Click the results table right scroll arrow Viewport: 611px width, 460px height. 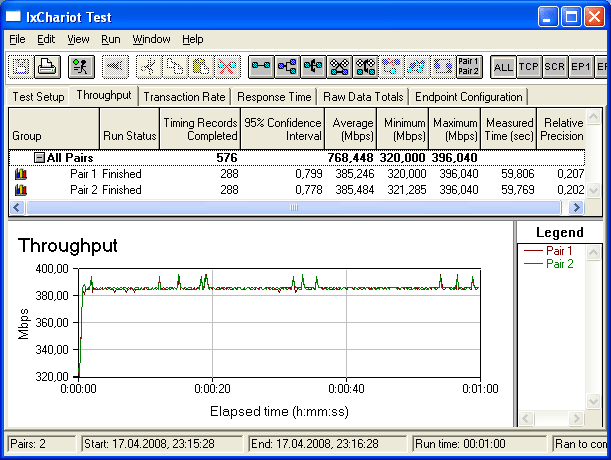[x=576, y=207]
